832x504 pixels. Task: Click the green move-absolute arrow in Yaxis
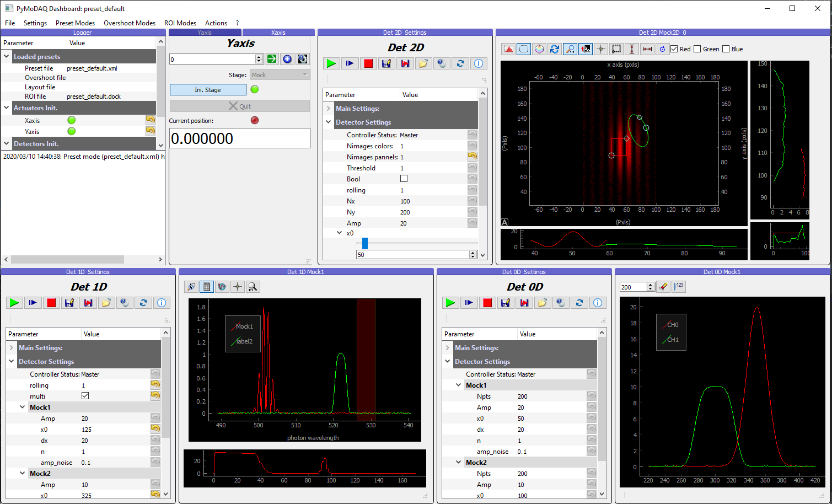[272, 59]
